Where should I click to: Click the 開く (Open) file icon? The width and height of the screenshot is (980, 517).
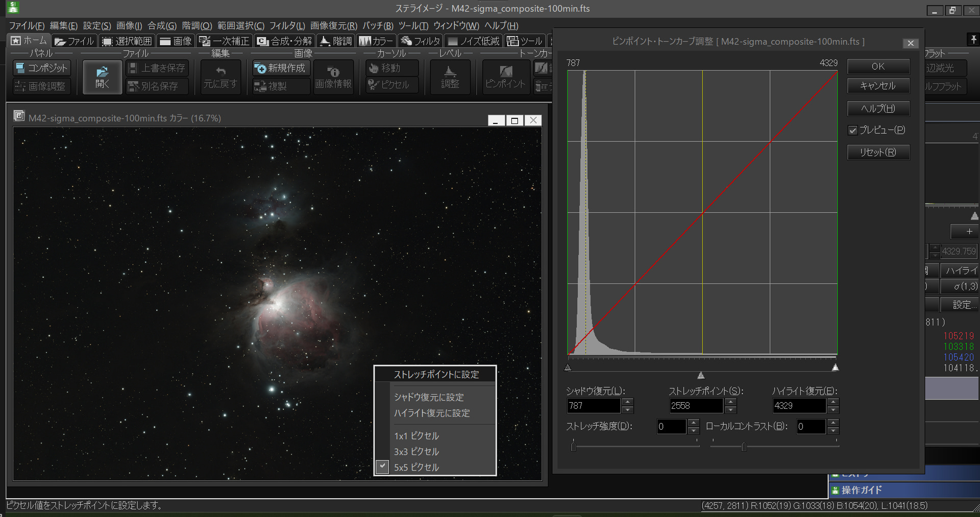pos(102,77)
